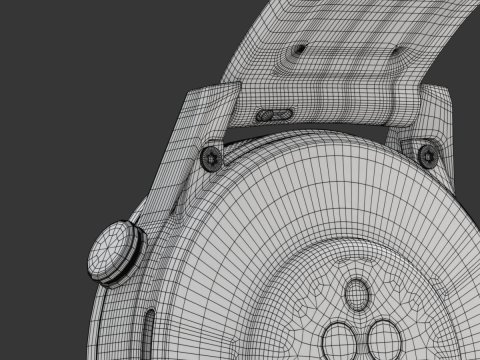Pick the top oval sensor on caseback
Viewport: 480px width, 360px height.
click(x=357, y=295)
